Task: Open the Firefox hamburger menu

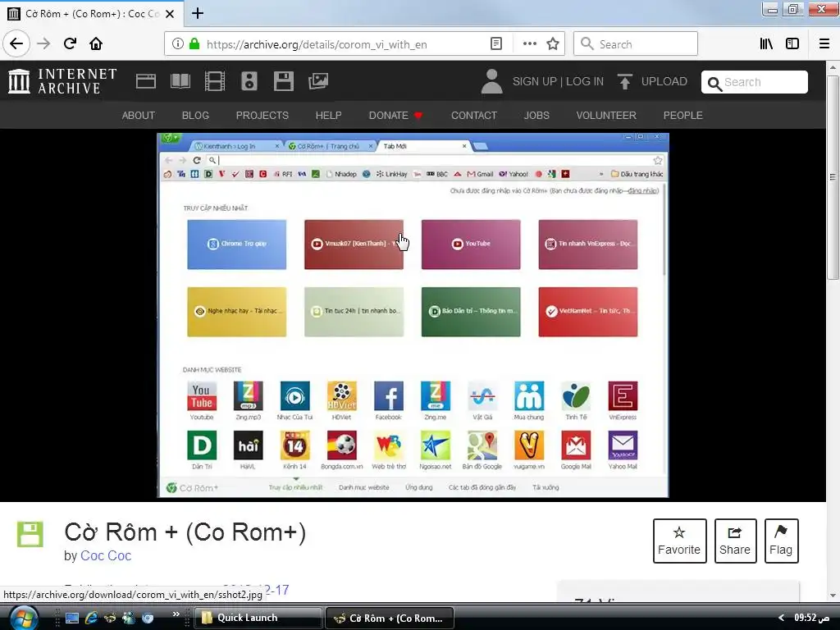Action: (x=824, y=44)
